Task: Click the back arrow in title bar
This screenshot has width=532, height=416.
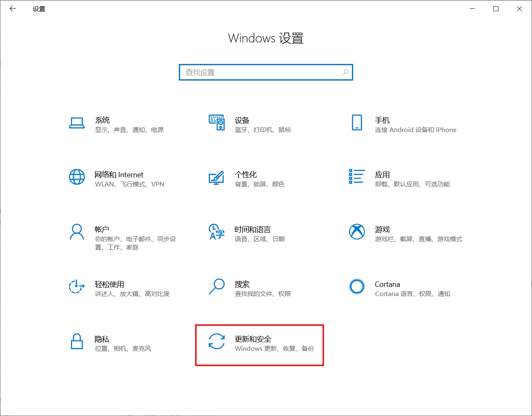Action: point(12,8)
